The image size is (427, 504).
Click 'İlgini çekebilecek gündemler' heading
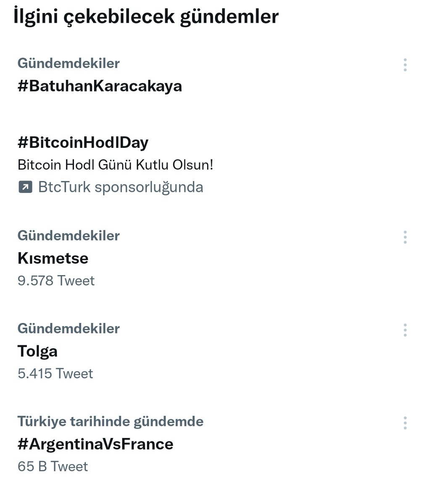[146, 17]
